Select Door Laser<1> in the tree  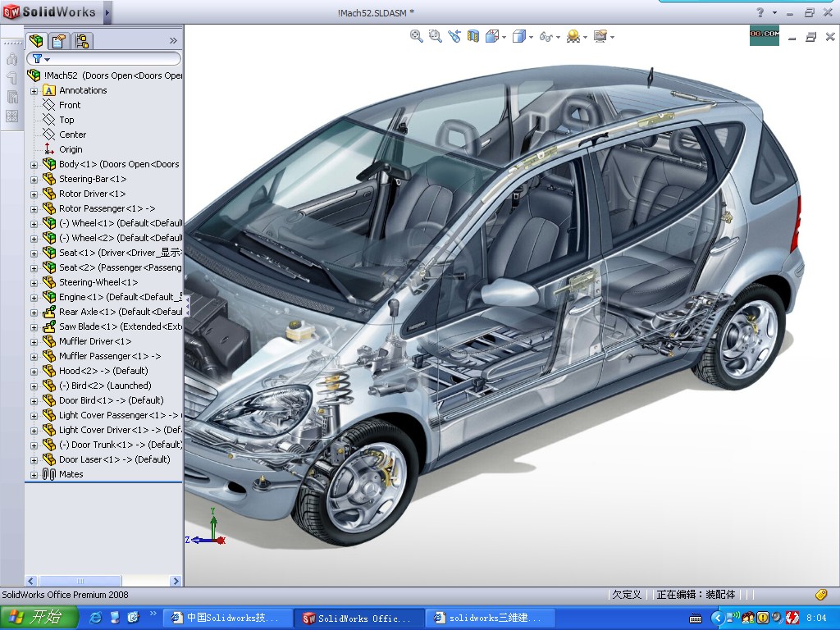pos(114,459)
